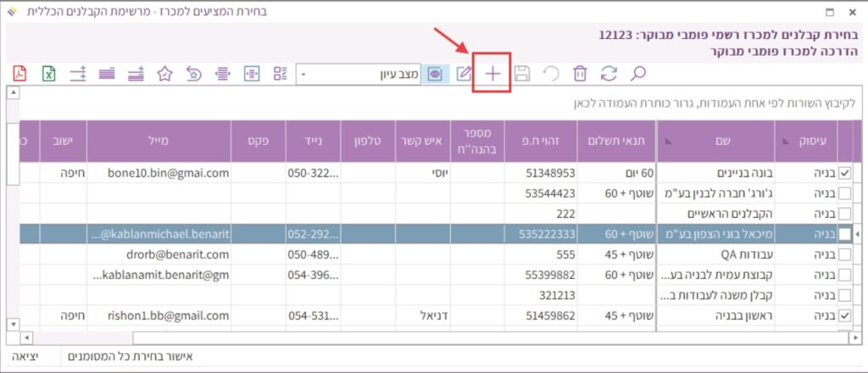The width and height of the screenshot is (868, 373).
Task: Click the eye view-mode icon
Action: point(436,74)
